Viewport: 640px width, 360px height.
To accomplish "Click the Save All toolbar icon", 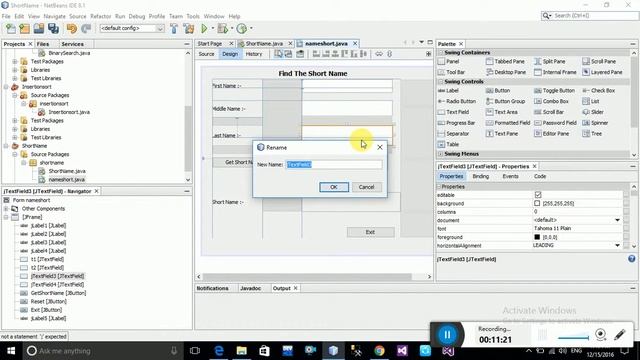I will [x=53, y=29].
